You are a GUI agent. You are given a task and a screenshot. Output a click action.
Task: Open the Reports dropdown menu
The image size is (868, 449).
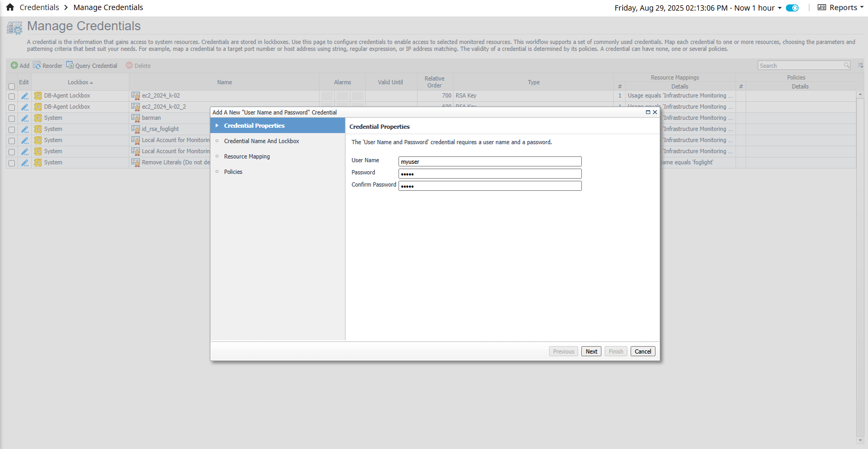[x=840, y=7]
